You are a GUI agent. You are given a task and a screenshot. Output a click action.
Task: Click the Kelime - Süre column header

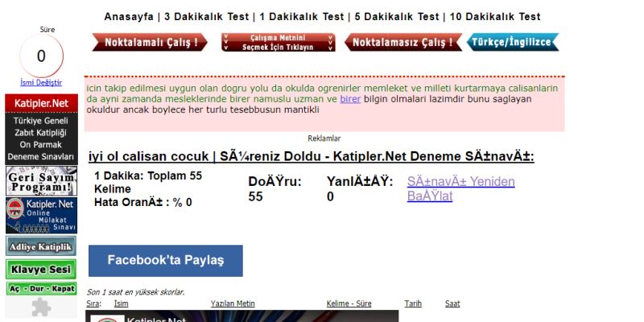349,303
